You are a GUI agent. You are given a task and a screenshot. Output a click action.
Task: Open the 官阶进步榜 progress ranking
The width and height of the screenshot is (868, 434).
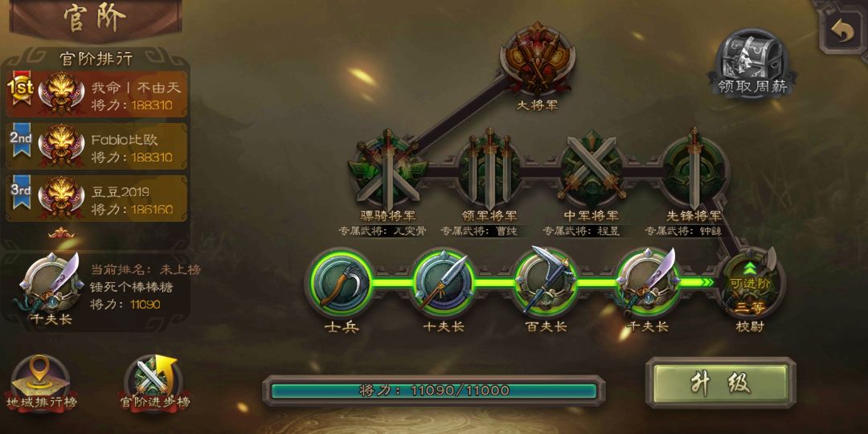[x=154, y=383]
